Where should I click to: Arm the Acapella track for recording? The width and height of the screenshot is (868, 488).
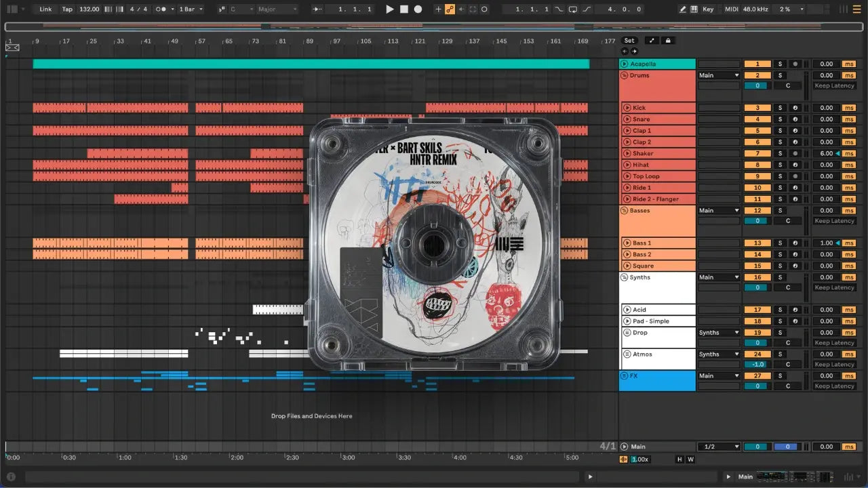795,64
